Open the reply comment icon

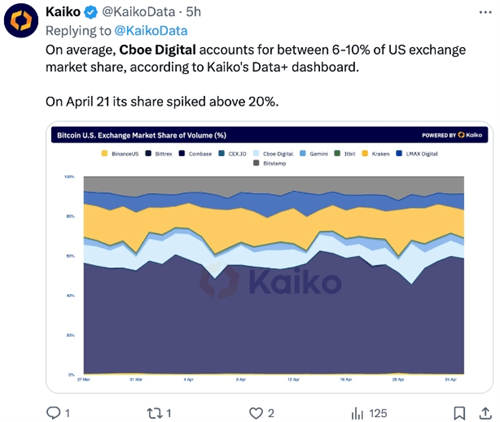coord(53,413)
